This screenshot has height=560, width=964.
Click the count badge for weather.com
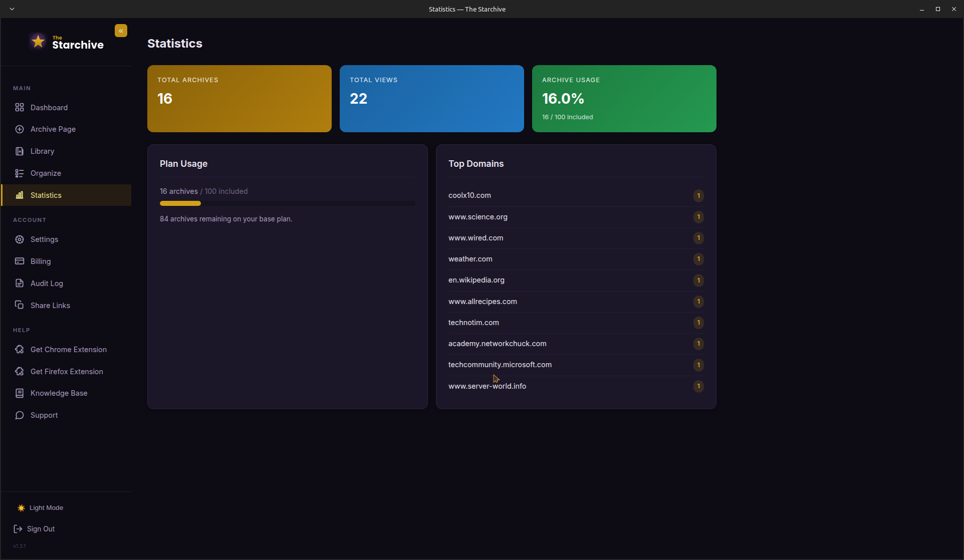(698, 259)
